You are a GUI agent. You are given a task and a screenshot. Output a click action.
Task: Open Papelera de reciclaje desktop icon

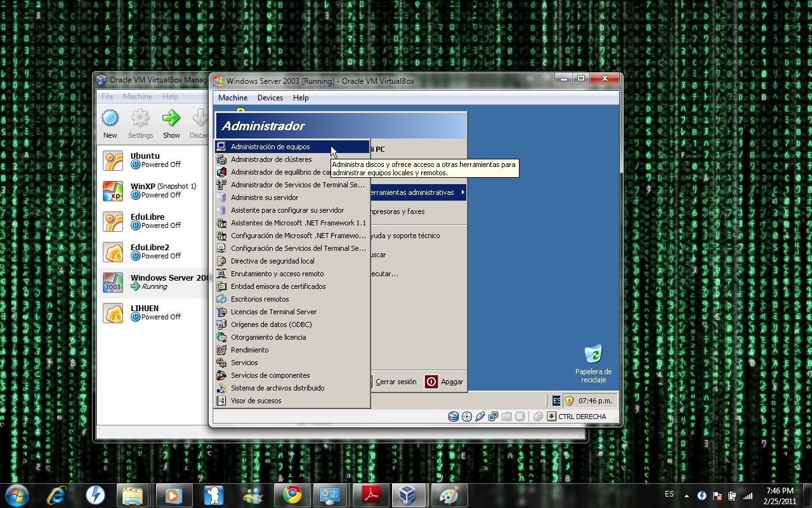593,364
